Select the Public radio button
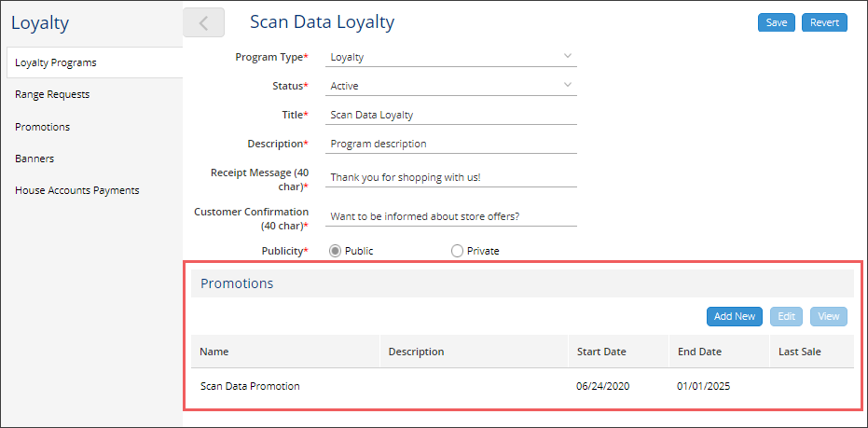This screenshot has height=428, width=868. pyautogui.click(x=335, y=251)
